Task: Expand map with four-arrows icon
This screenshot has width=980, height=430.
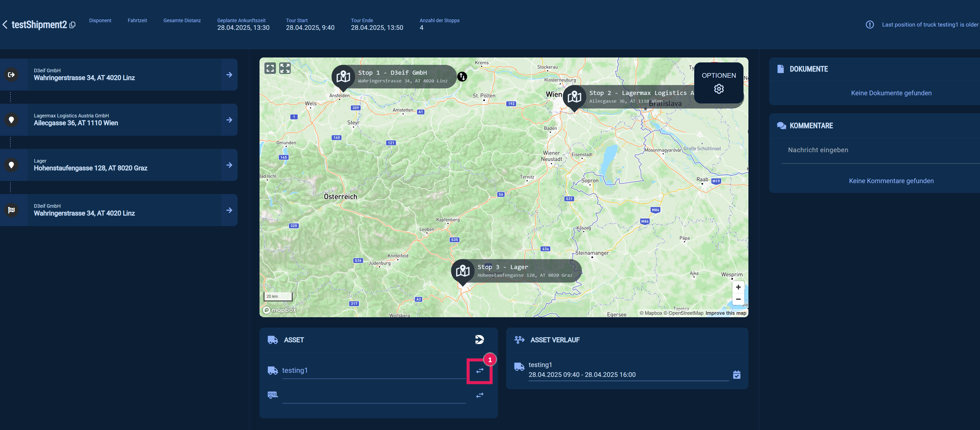Action: (285, 68)
